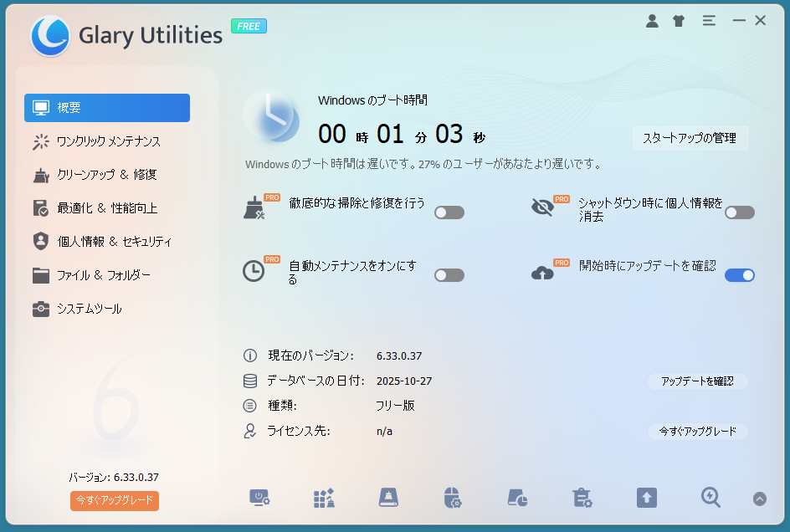
Task: Expand the bottom toolbar with chevron arrow
Action: coord(760,499)
